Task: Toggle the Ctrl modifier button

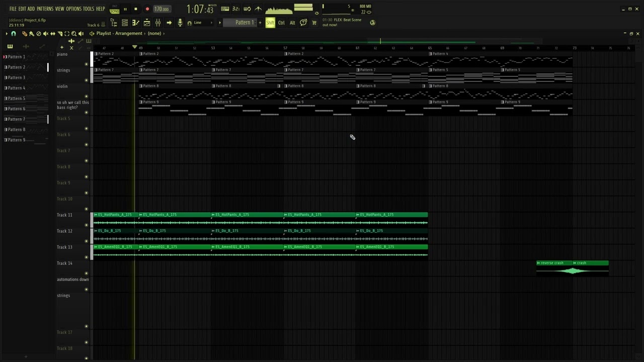Action: point(281,23)
